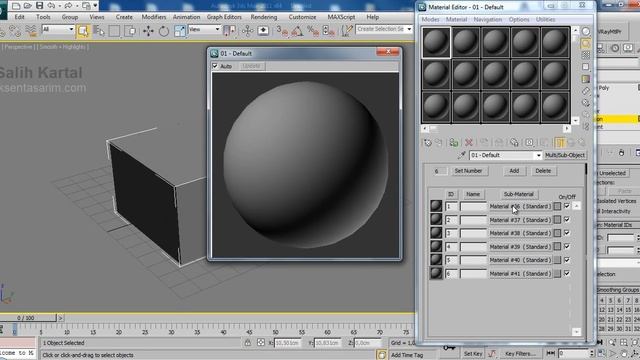Viewport: 640px width, 360px height.
Task: Toggle Auto checkbox in 01 - Default preview
Action: point(215,66)
